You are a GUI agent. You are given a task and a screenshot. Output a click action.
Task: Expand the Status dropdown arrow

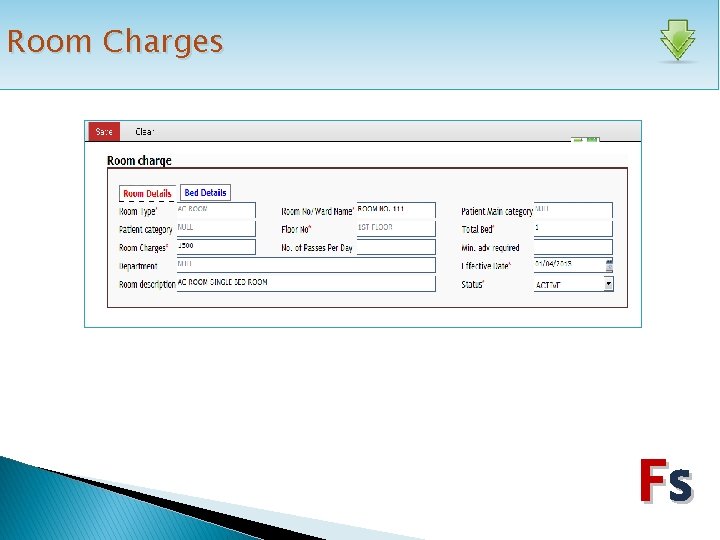[x=608, y=284]
